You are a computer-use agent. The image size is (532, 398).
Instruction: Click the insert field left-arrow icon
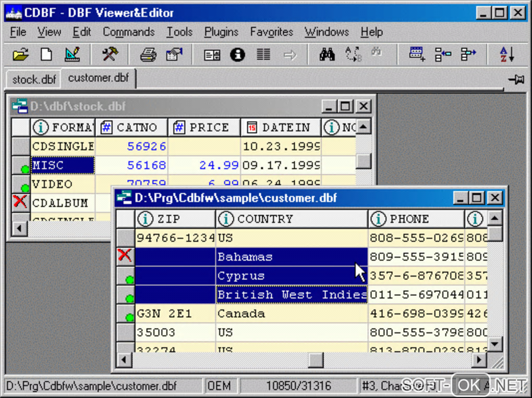point(443,54)
